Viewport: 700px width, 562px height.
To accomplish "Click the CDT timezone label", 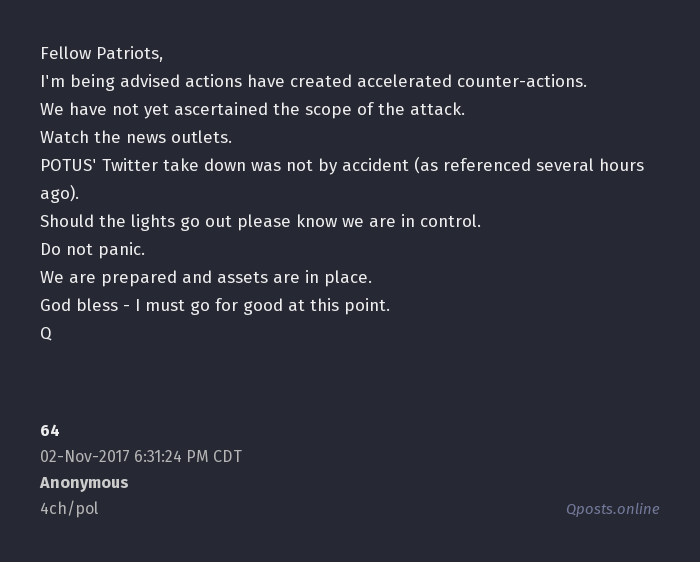I will tap(228, 457).
